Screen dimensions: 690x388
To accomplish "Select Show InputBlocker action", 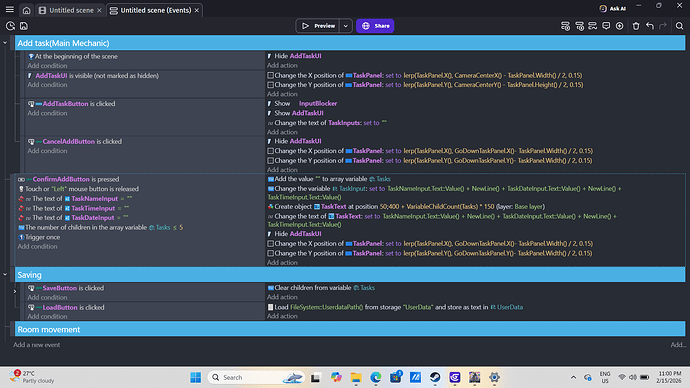I will pyautogui.click(x=302, y=104).
